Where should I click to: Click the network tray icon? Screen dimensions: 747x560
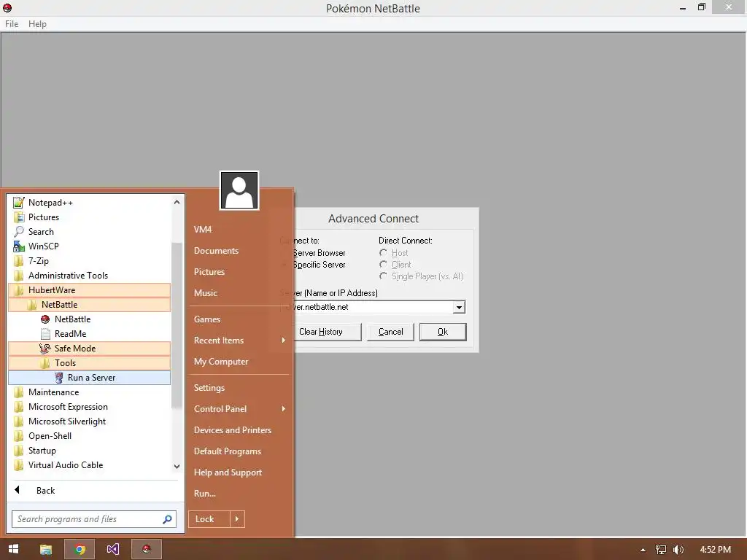click(x=661, y=550)
